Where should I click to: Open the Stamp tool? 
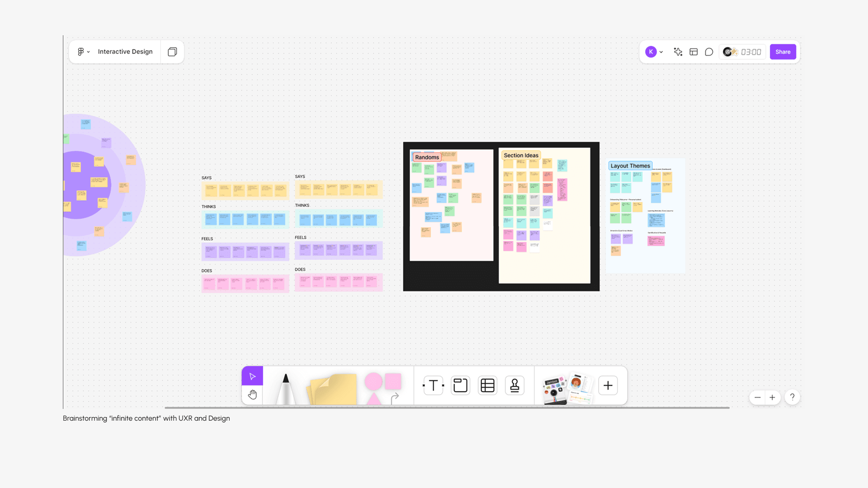coord(514,385)
